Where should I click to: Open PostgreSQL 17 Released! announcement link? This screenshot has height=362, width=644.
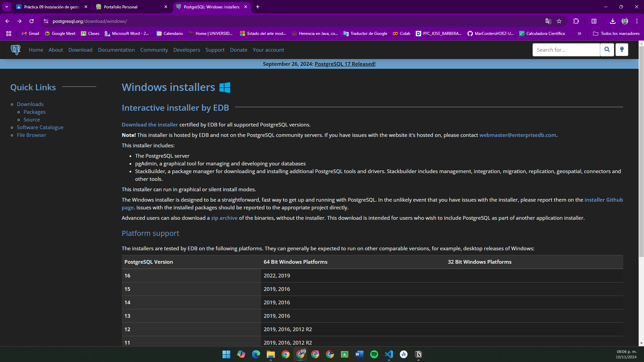click(x=345, y=64)
